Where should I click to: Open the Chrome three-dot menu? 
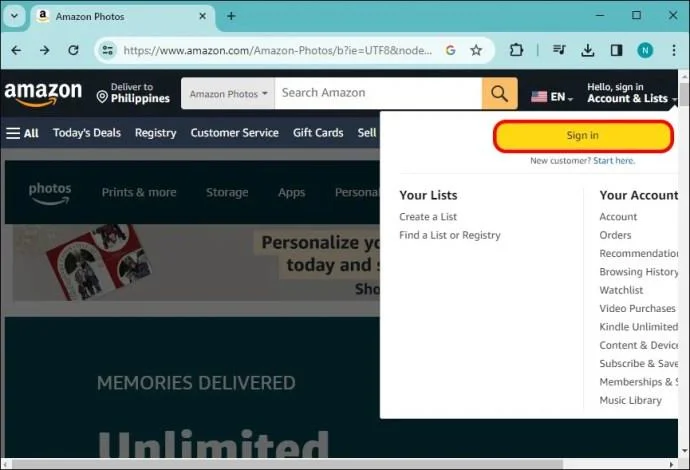(x=674, y=50)
